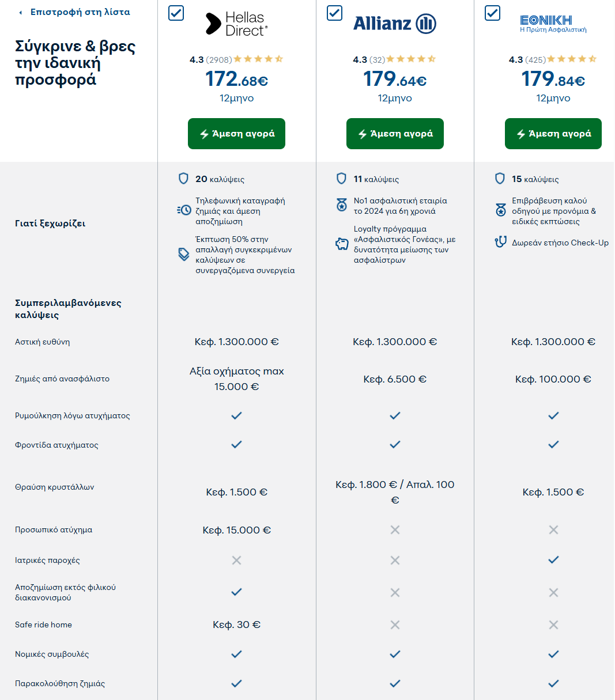Click the shield icon beside 15 καλύψεις
Screen dimensions: 615x700
(500, 179)
